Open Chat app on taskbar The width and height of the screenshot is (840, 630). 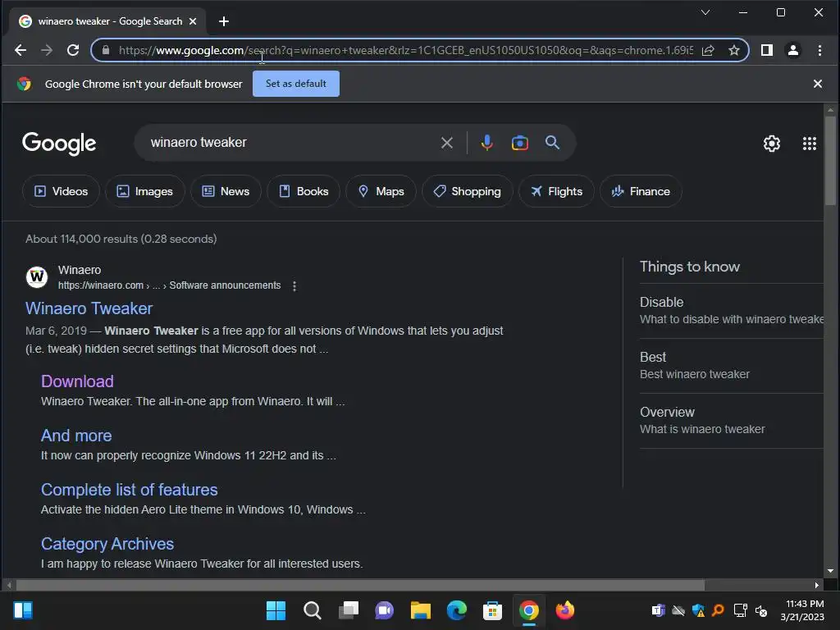(384, 610)
